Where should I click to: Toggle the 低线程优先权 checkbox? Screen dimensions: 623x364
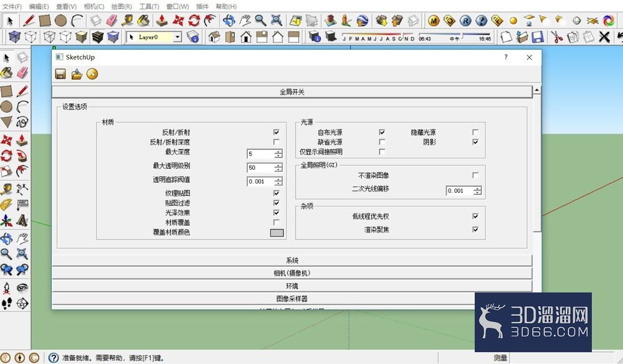coord(475,217)
